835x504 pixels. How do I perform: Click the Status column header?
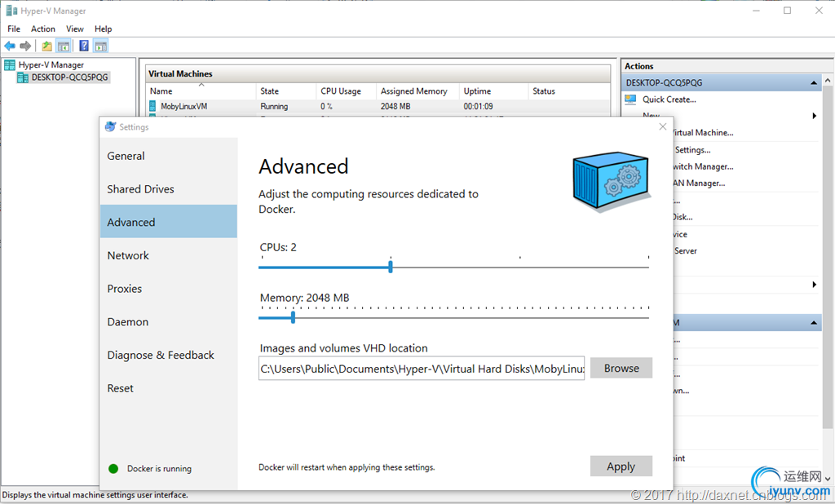569,91
